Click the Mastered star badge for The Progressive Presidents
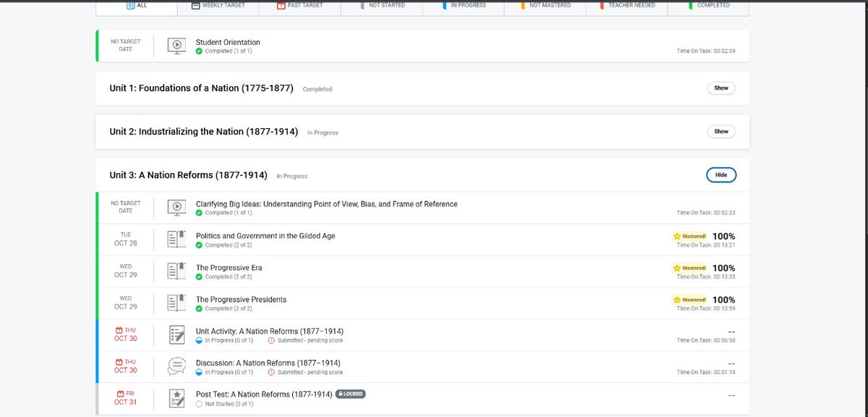 click(689, 300)
